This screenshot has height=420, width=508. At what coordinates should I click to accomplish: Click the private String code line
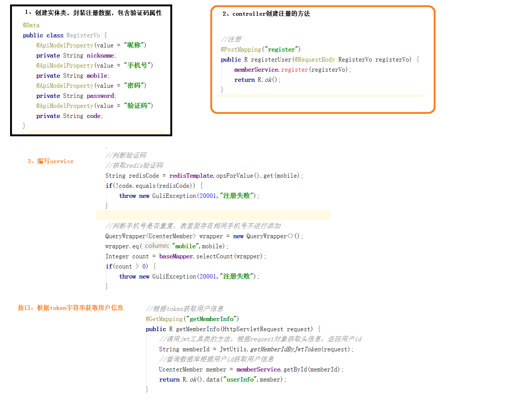coord(69,116)
